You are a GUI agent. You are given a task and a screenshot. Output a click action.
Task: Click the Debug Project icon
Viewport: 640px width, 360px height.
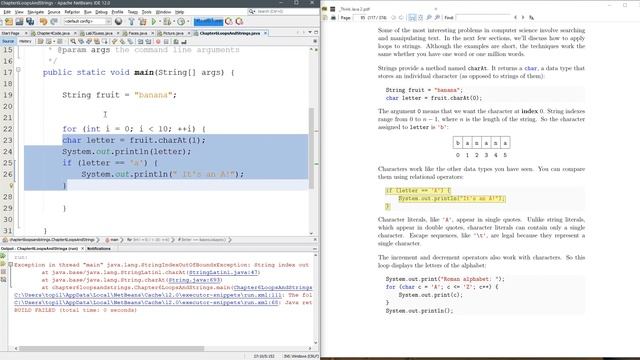tap(167, 21)
